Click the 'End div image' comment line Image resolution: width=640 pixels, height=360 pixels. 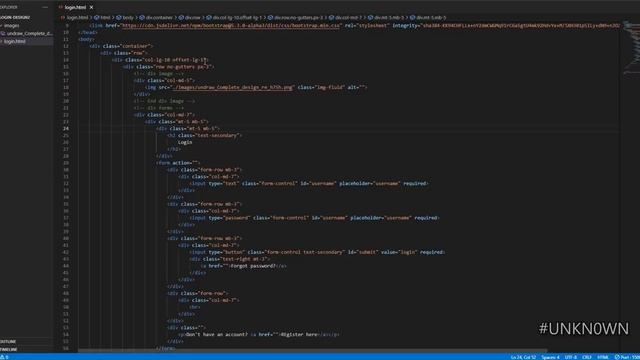point(164,101)
